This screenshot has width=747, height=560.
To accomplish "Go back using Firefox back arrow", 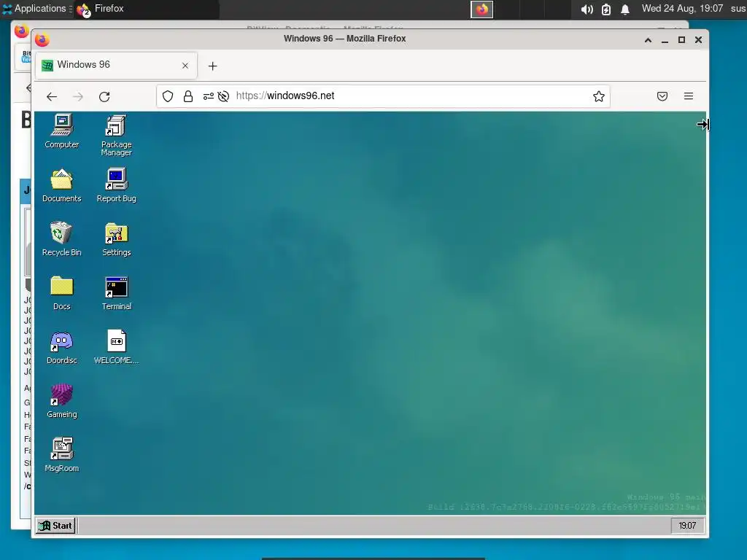I will (52, 97).
